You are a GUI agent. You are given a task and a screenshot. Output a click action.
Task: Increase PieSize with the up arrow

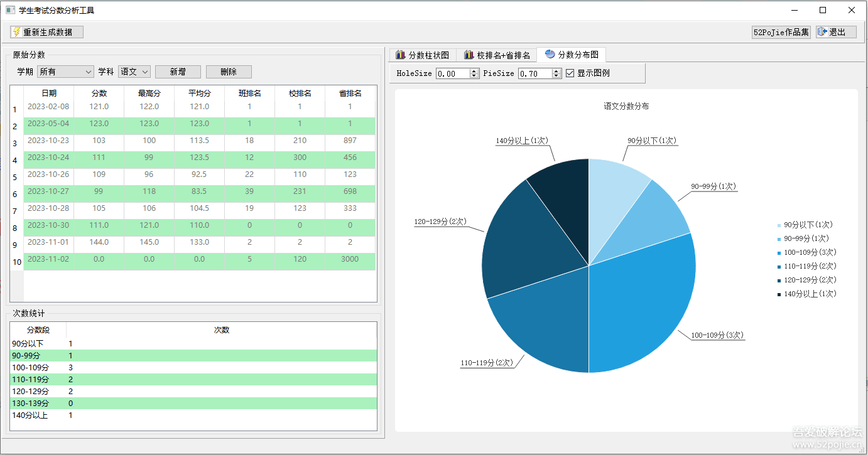click(x=556, y=70)
